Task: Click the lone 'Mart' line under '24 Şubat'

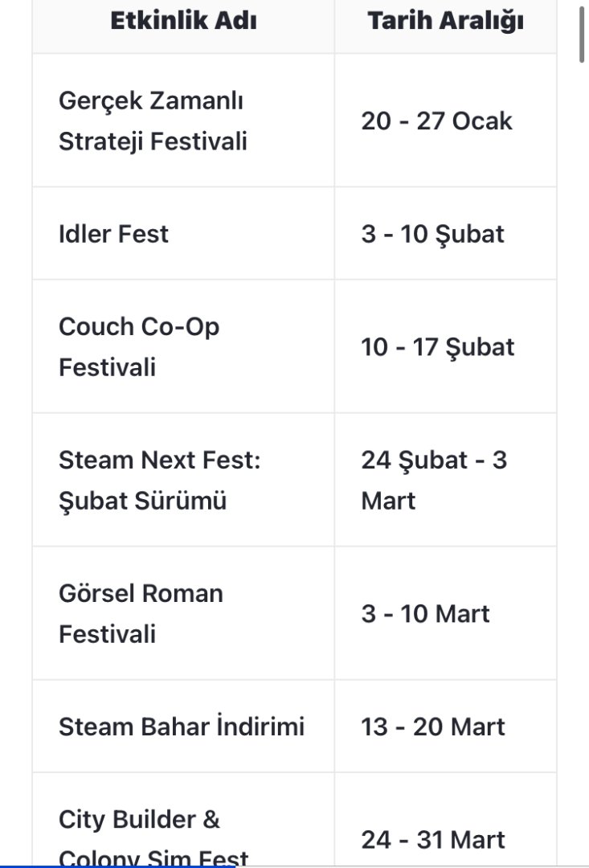Action: click(x=388, y=501)
